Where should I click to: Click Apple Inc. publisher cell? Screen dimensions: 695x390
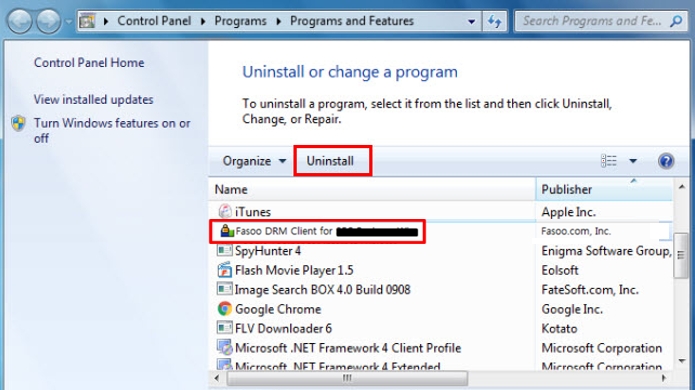click(568, 212)
